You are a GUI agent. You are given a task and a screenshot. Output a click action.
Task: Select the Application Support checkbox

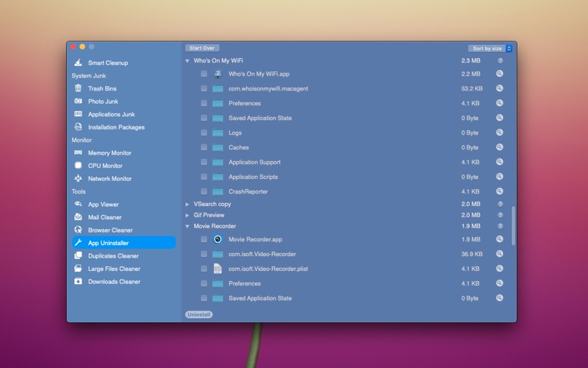click(x=204, y=162)
